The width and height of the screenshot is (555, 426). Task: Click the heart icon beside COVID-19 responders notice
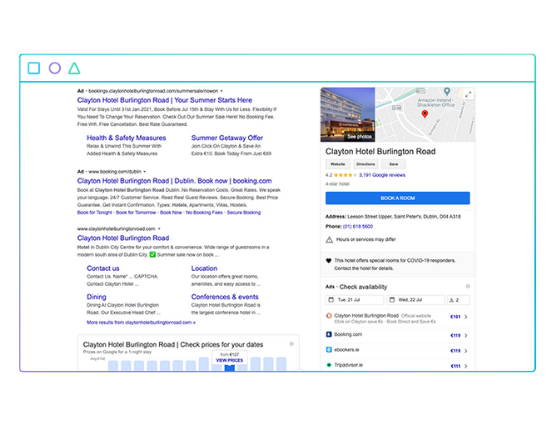328,261
